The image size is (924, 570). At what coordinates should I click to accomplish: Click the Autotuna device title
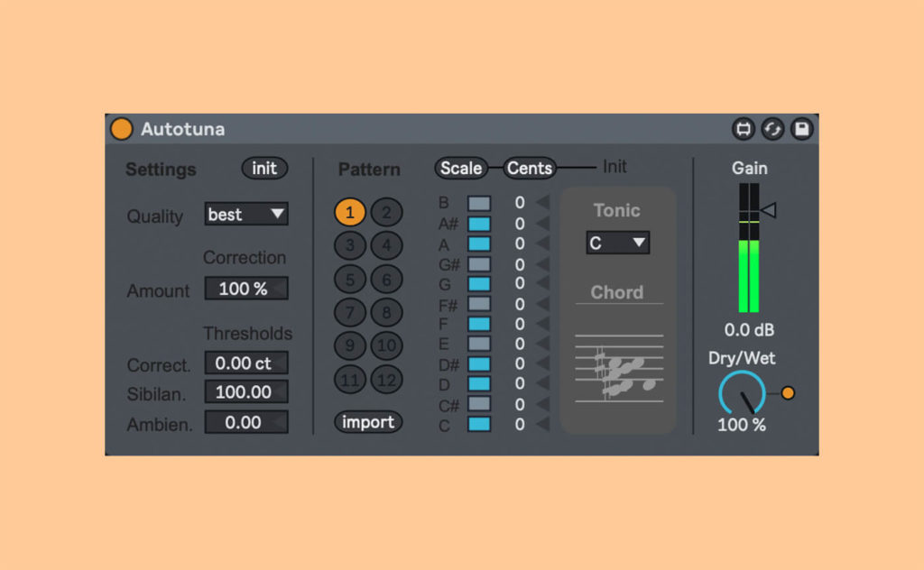click(x=182, y=129)
